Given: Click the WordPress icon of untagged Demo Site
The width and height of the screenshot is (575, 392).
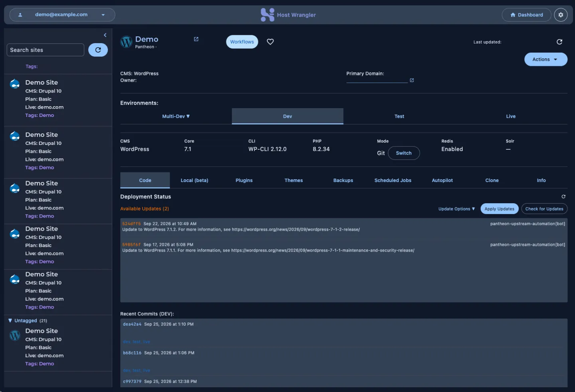Looking at the screenshot, I should tap(15, 335).
